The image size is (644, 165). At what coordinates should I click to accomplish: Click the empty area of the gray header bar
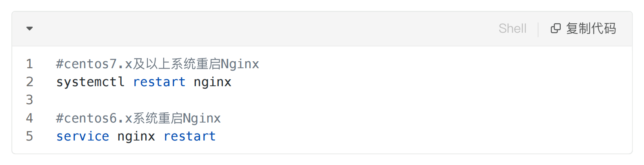point(265,29)
